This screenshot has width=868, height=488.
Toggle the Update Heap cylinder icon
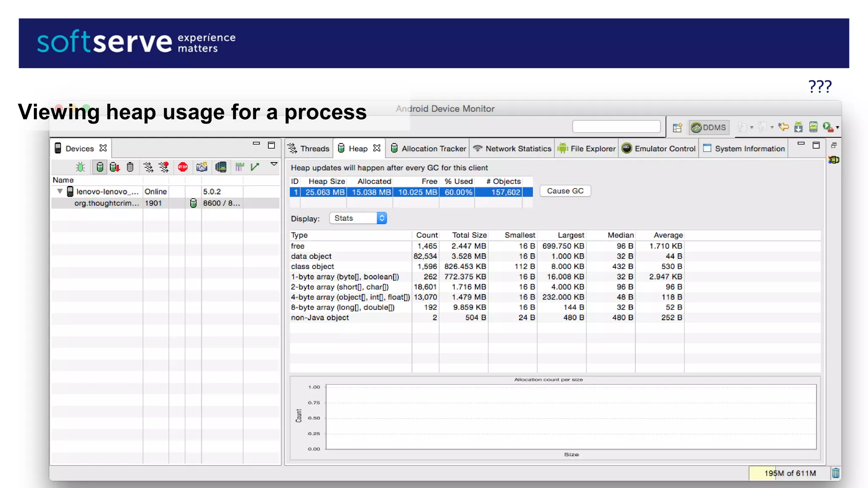(x=100, y=167)
